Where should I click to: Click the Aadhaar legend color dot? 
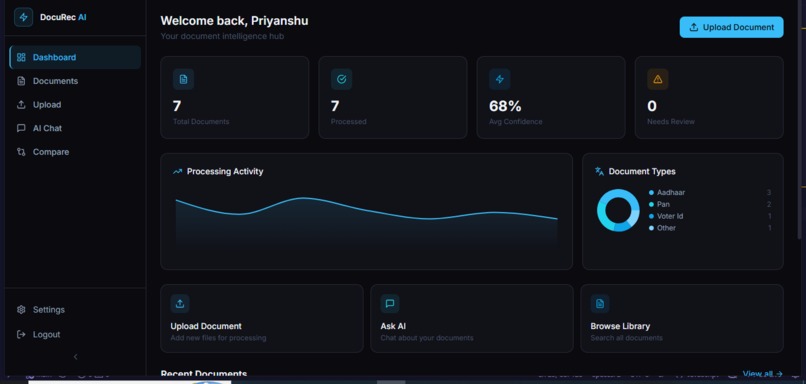(651, 193)
